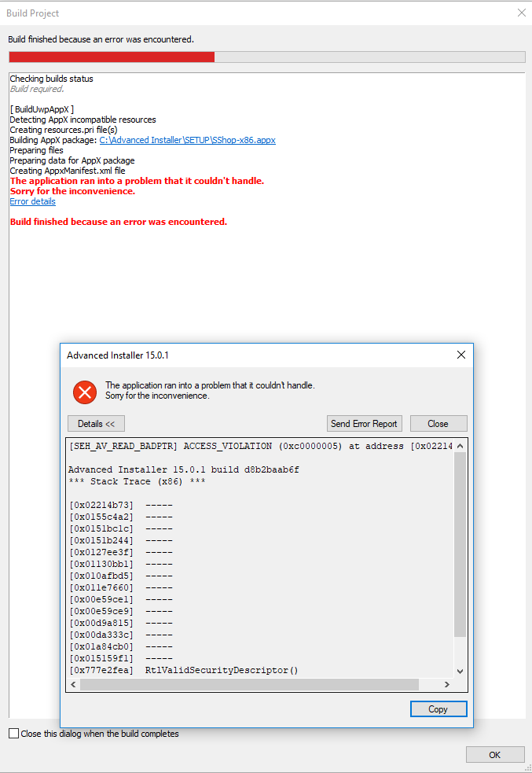
Task: Click the dialog's error message text
Action: click(210, 391)
